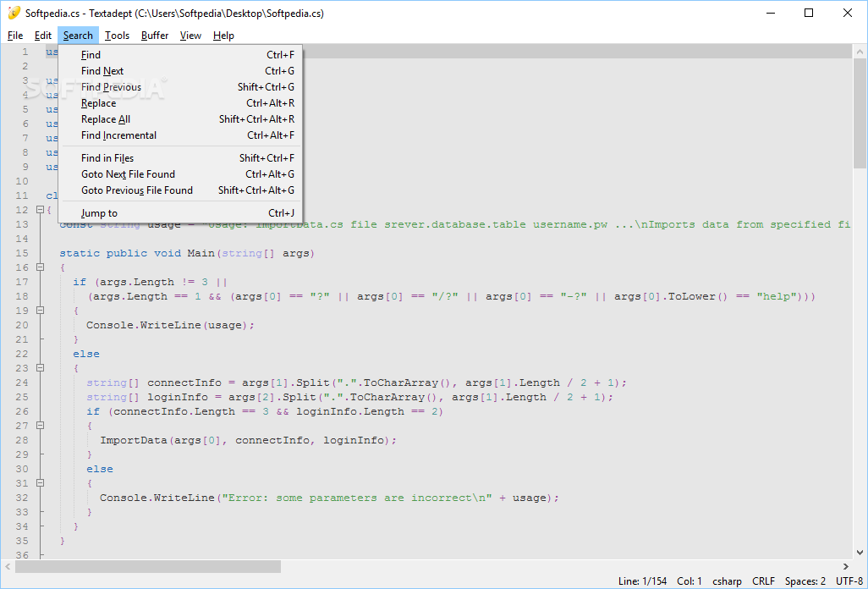Minimize the Textadept window
The image size is (868, 589).
point(770,13)
